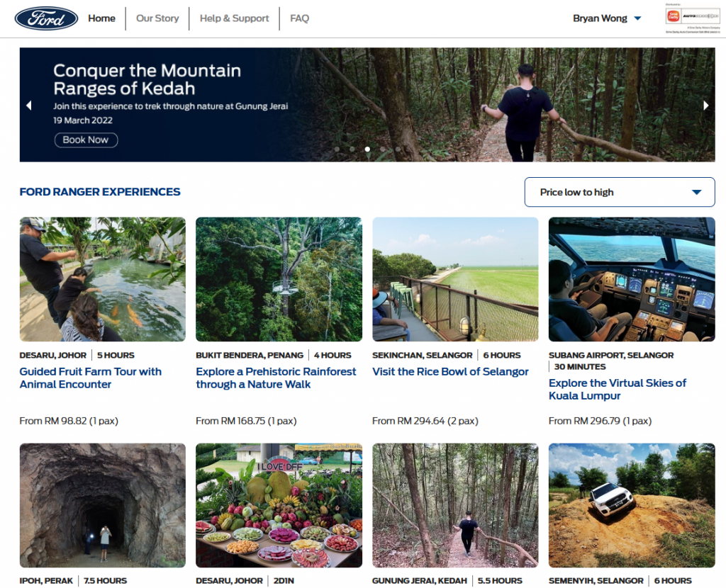Open Help & Support from the navigation
Viewport: 726px width, 588px height.
click(234, 18)
